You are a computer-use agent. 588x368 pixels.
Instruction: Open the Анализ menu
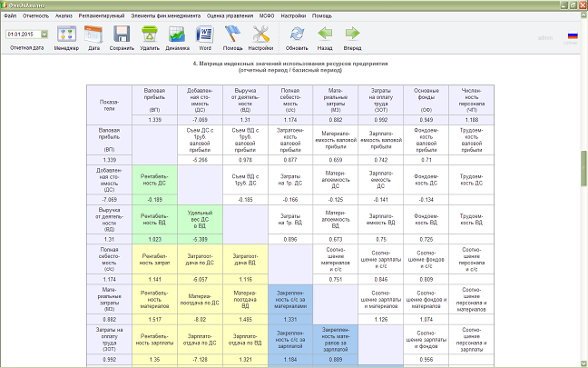pos(64,15)
